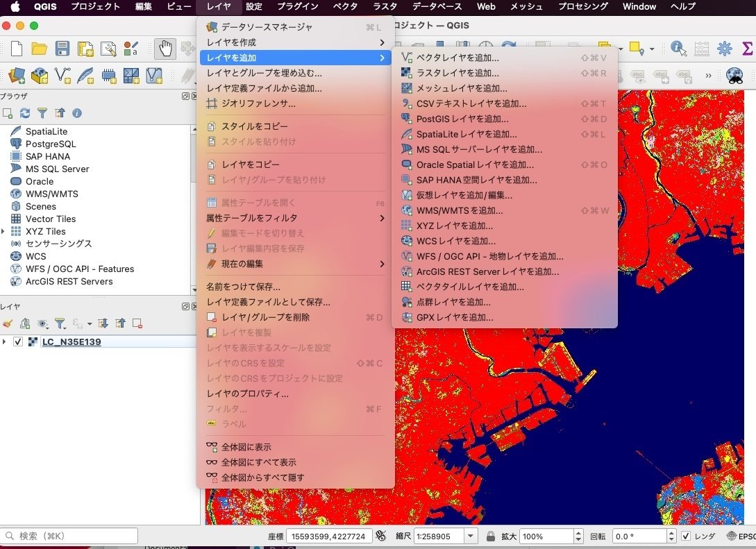Open the Window menu in menu bar
This screenshot has height=549, width=756.
coord(639,6)
